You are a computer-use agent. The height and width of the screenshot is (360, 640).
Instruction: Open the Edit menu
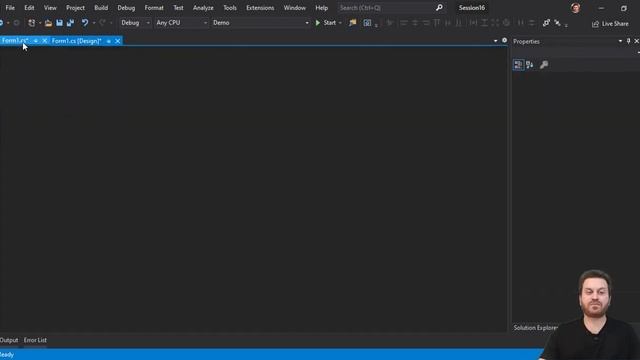tap(29, 8)
